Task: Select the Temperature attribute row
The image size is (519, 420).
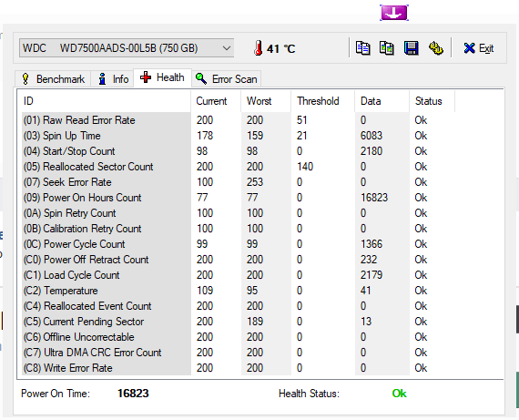Action: coord(261,291)
